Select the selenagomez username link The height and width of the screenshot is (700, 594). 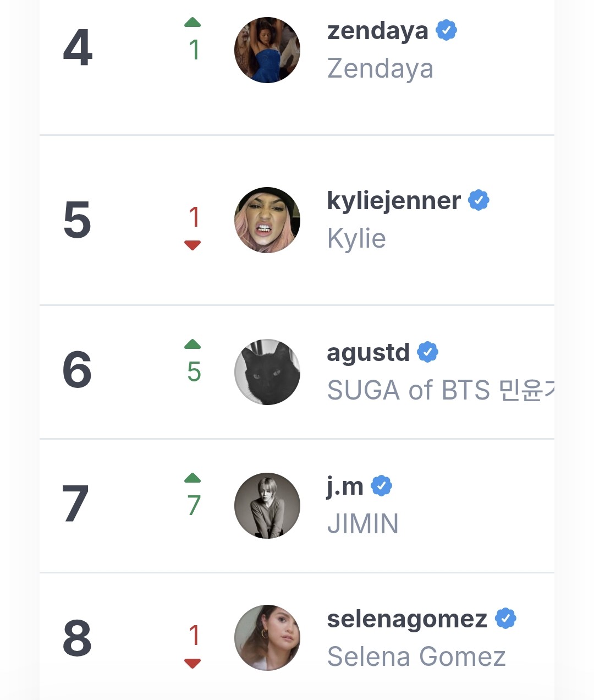407,620
